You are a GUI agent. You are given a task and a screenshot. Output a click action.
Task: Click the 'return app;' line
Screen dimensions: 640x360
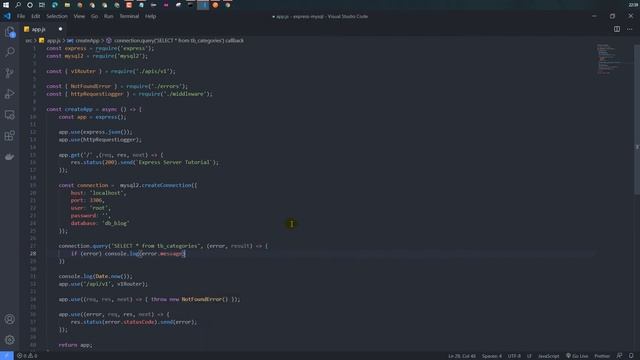click(76, 345)
